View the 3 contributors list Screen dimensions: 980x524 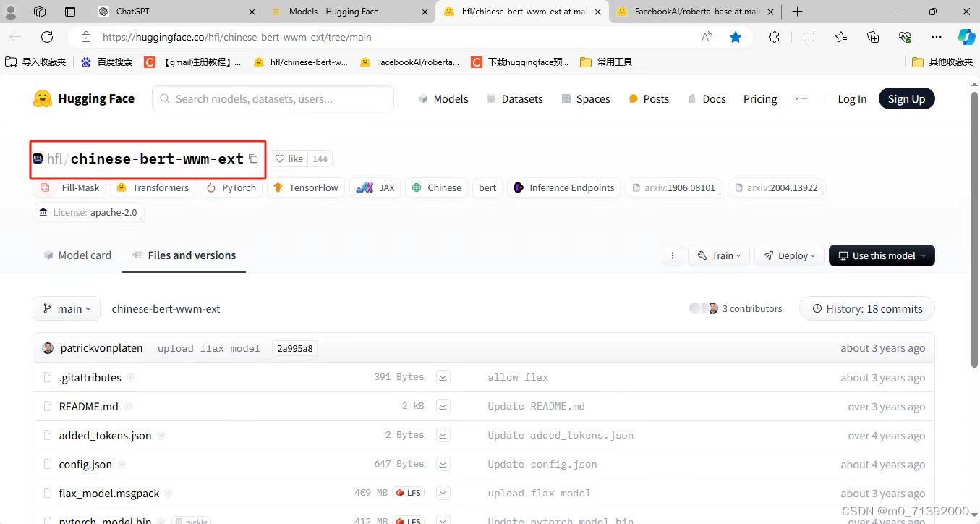click(x=736, y=308)
